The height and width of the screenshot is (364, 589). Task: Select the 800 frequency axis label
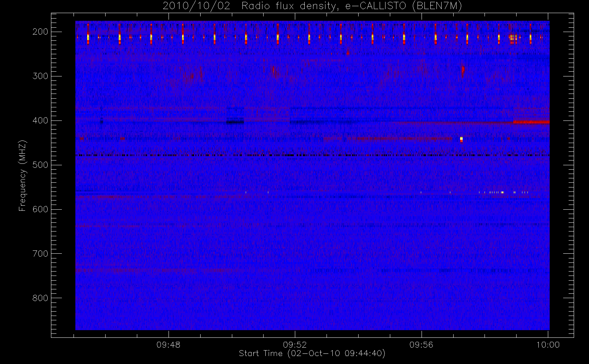click(x=40, y=298)
